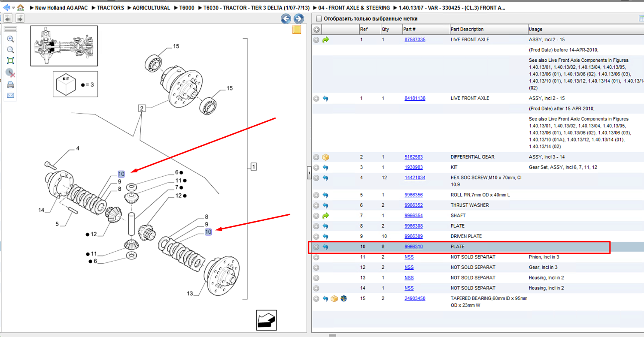The width and height of the screenshot is (644, 337).
Task: Click the blue back arrow at top left
Action: tap(6, 8)
